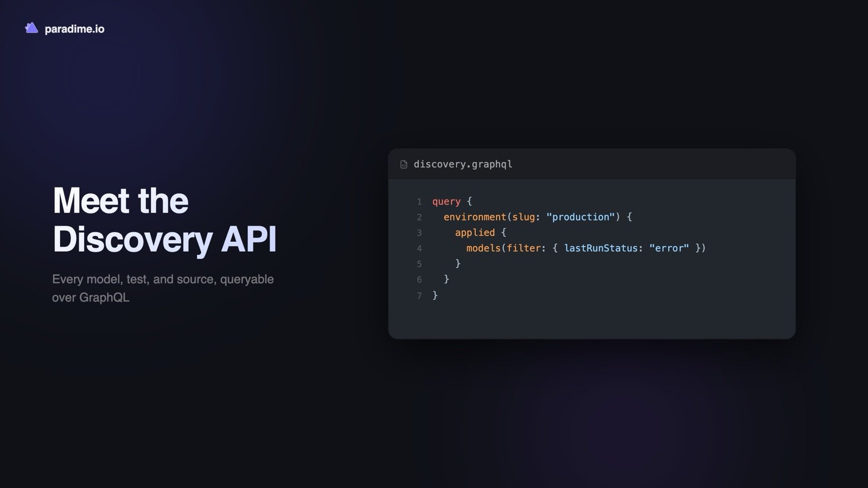This screenshot has width=868, height=488.
Task: Click the closing brace on line 6
Action: tap(446, 279)
